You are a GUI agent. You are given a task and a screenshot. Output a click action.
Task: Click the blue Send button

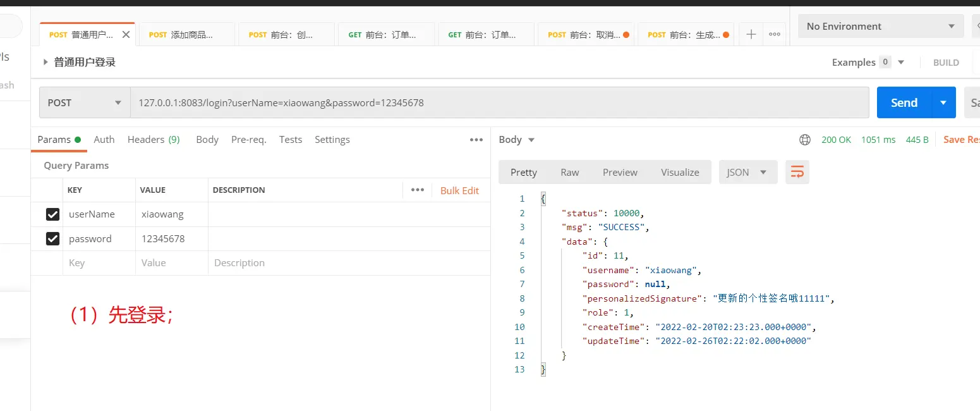click(x=904, y=102)
